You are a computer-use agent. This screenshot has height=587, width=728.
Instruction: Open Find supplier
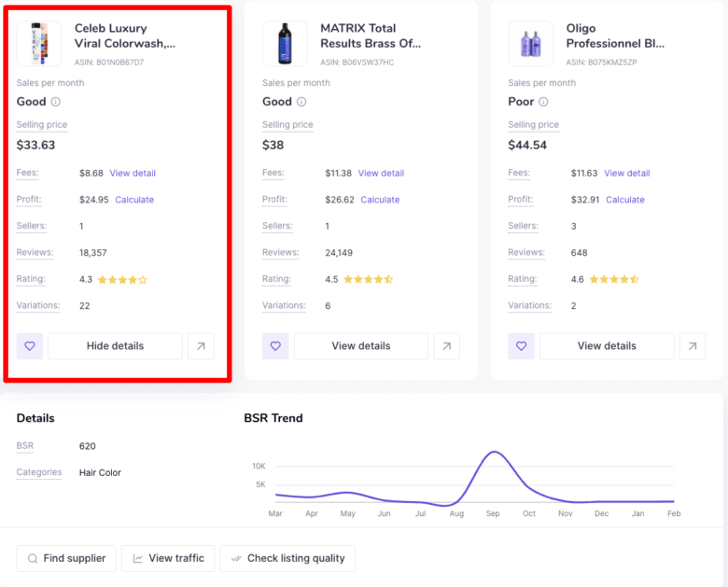click(66, 558)
